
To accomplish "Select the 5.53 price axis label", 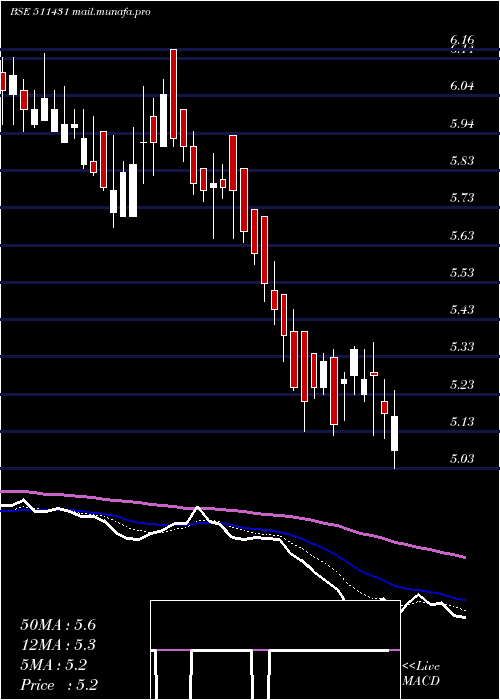I will click(x=462, y=272).
